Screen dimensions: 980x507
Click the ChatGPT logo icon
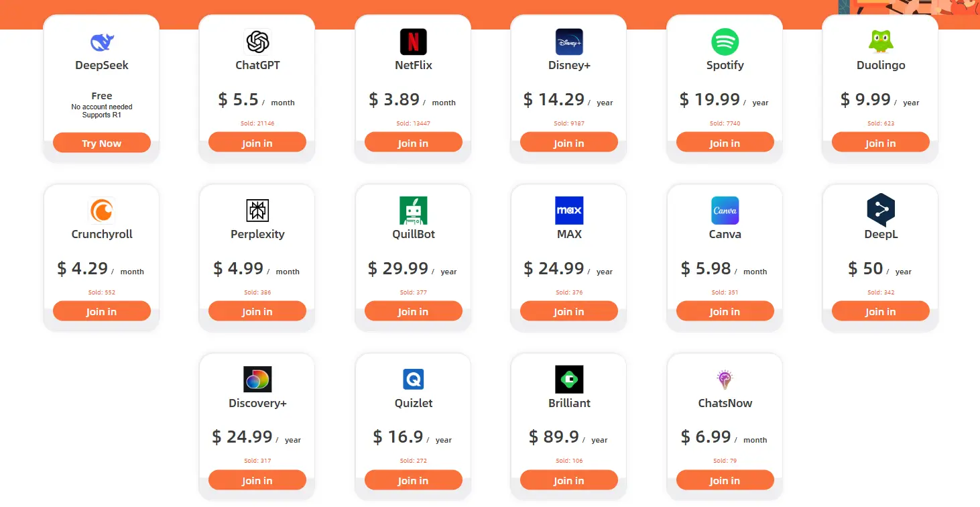[257, 42]
